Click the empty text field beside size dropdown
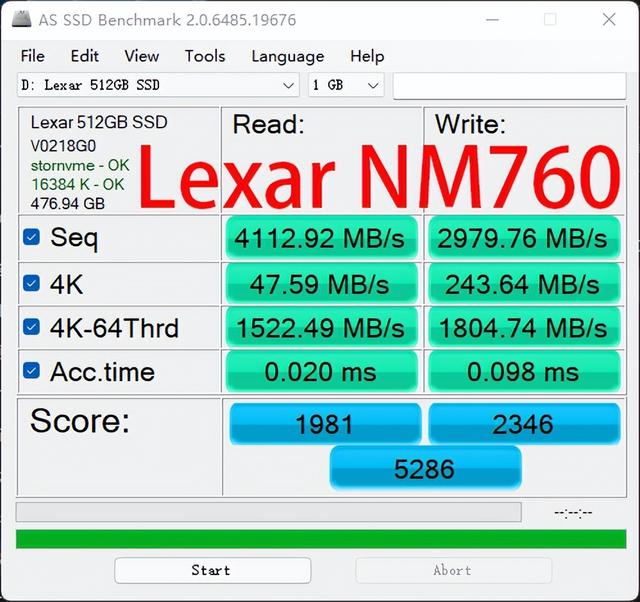Image resolution: width=640 pixels, height=602 pixels. 509,86
